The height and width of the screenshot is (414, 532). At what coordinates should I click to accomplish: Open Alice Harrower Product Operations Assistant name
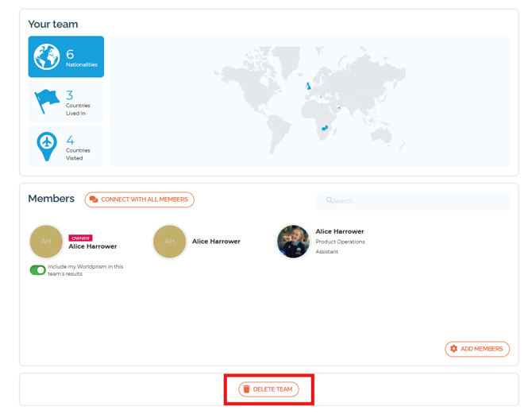click(340, 231)
